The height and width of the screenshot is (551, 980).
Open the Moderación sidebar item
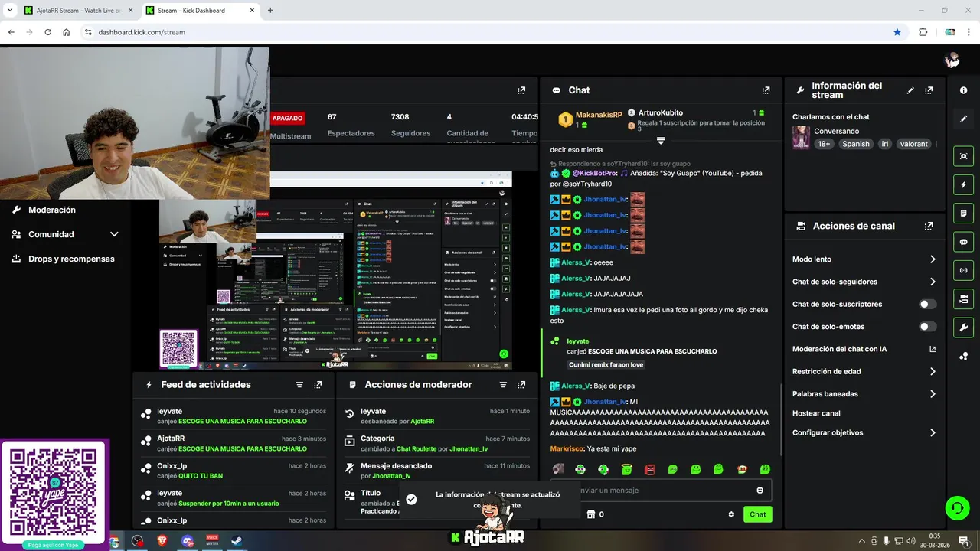pyautogui.click(x=52, y=210)
